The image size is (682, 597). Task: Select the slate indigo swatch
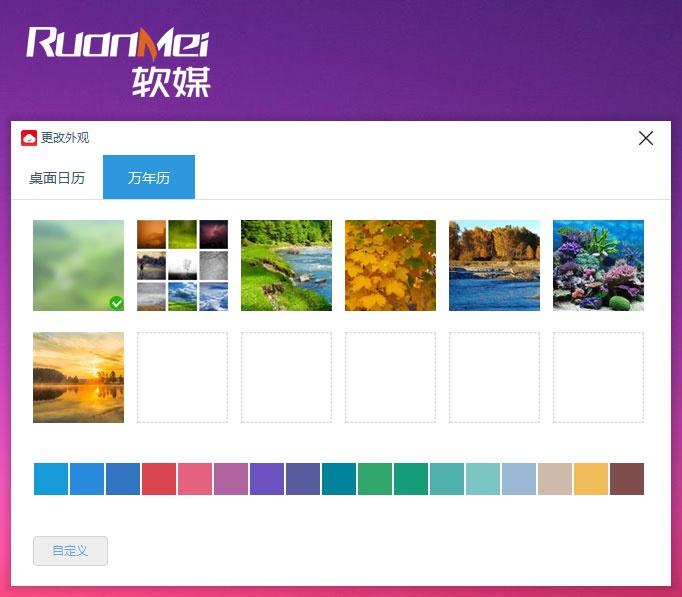click(303, 479)
